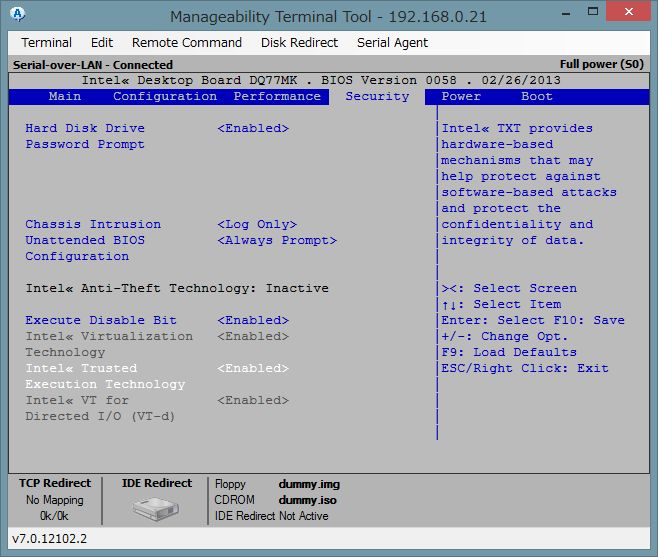
Task: Select highlighted 'Intel Trusted' setting label
Action: click(81, 368)
